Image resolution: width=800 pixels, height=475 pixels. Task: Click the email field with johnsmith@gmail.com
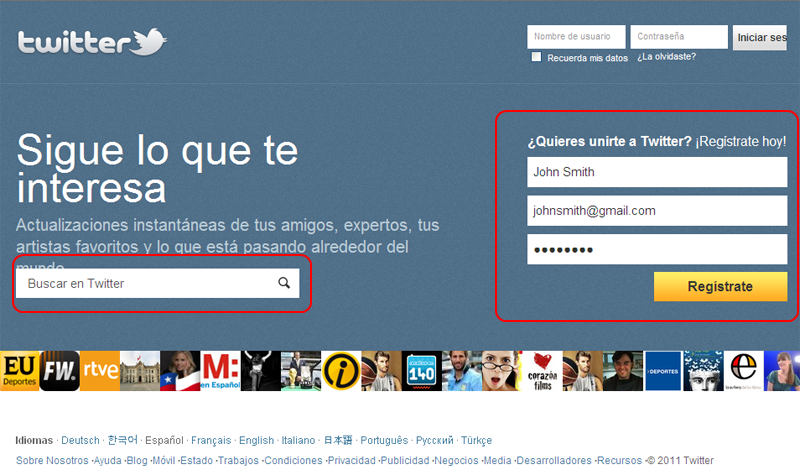tap(657, 211)
